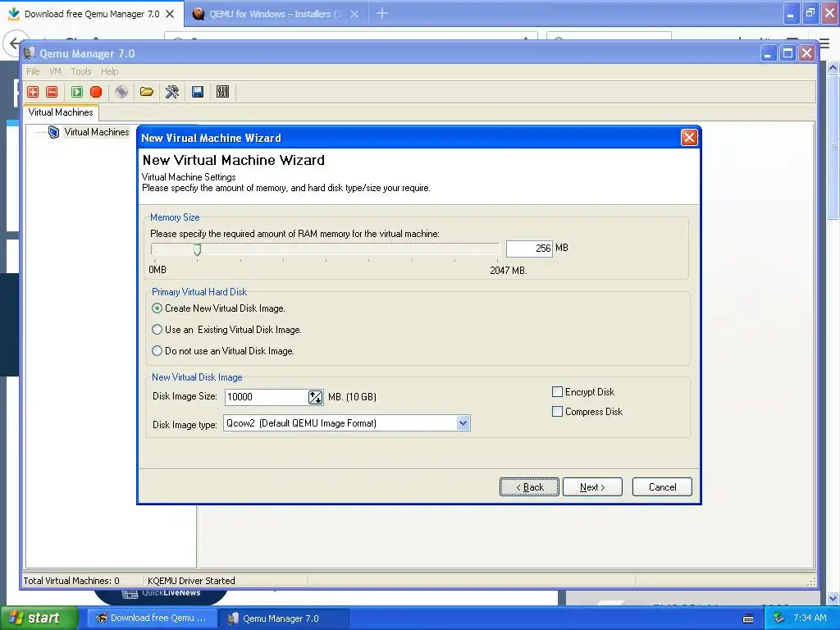Click the yellow open-folder toolbar icon
This screenshot has height=630, width=840.
pyautogui.click(x=146, y=92)
